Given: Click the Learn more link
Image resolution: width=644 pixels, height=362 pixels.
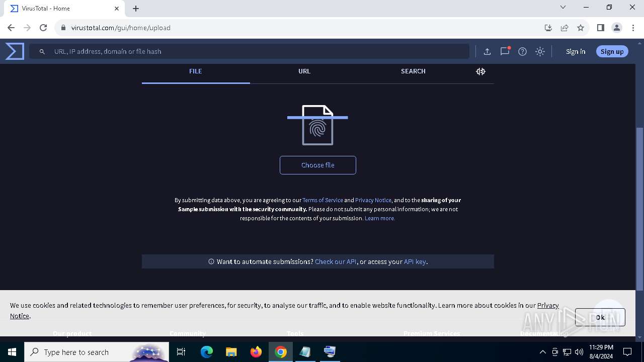Looking at the screenshot, I should pos(380,218).
